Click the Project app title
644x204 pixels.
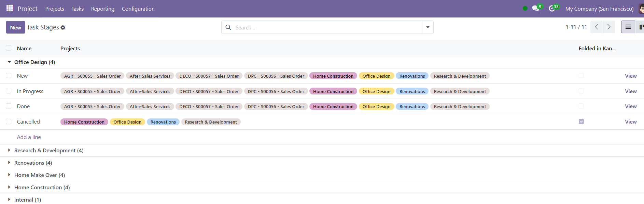tap(28, 9)
